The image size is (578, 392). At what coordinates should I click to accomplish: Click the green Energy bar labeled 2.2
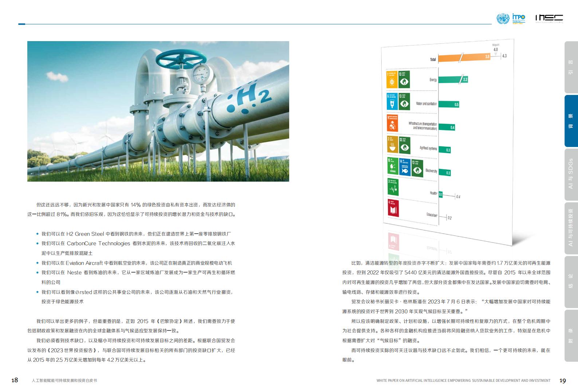point(453,79)
